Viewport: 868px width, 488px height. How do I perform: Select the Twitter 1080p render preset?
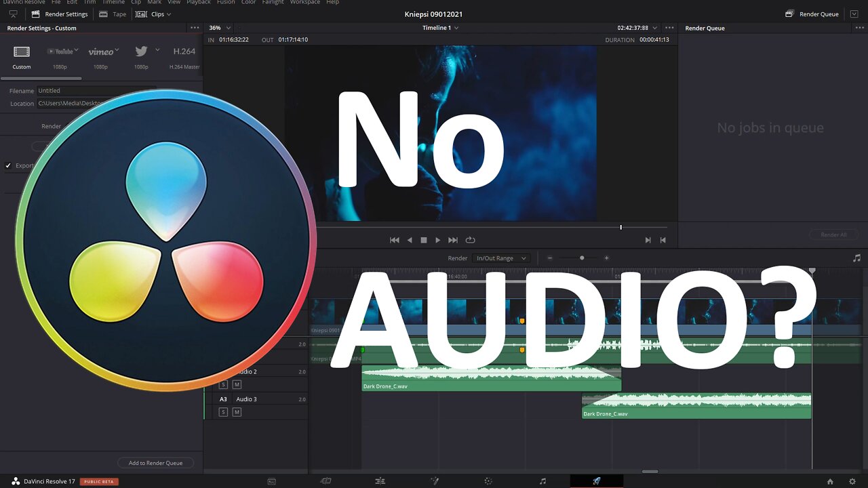coord(141,57)
